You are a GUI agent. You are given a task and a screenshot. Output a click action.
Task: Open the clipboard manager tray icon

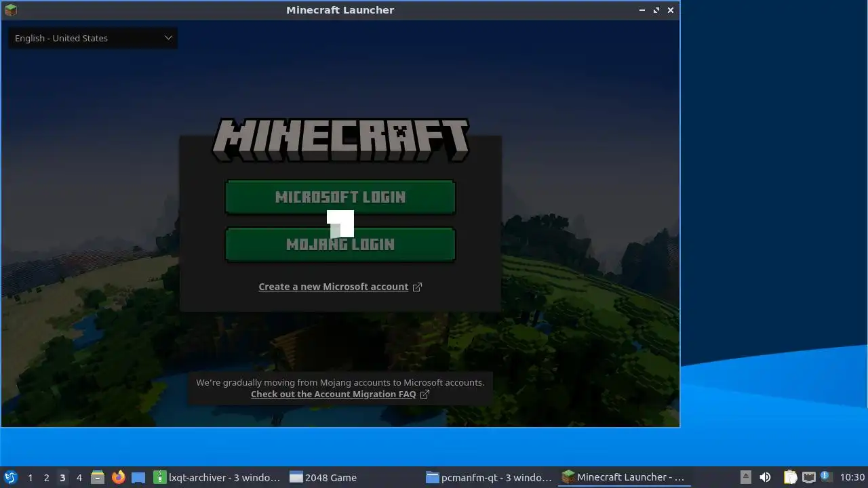coord(790,477)
